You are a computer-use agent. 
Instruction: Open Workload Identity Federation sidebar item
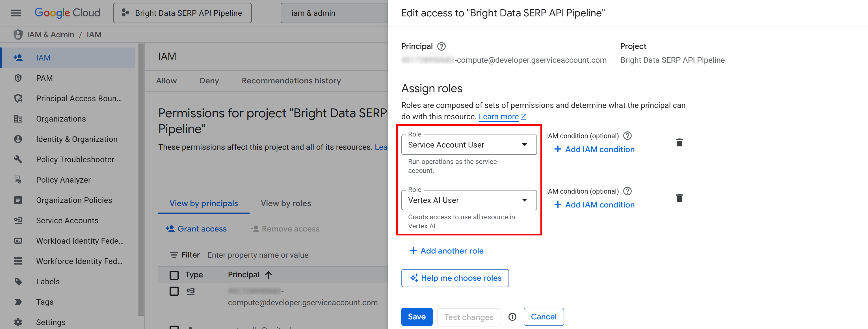79,241
